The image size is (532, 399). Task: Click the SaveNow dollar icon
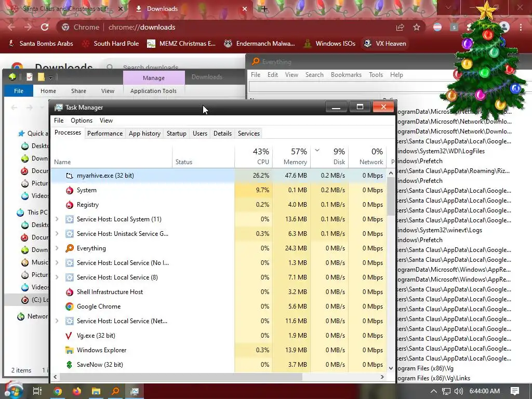pyautogui.click(x=70, y=365)
